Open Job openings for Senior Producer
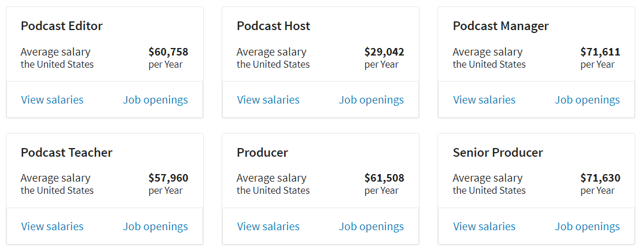 pyautogui.click(x=587, y=227)
